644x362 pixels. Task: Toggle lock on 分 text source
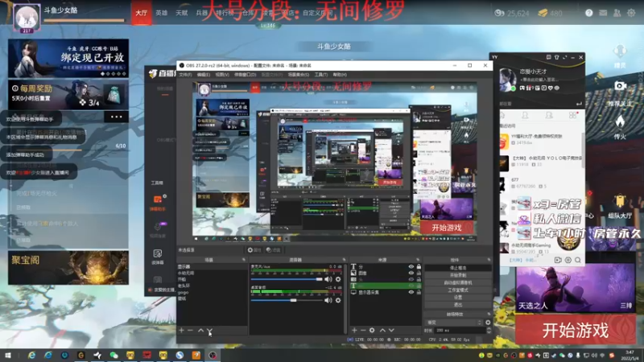(419, 267)
